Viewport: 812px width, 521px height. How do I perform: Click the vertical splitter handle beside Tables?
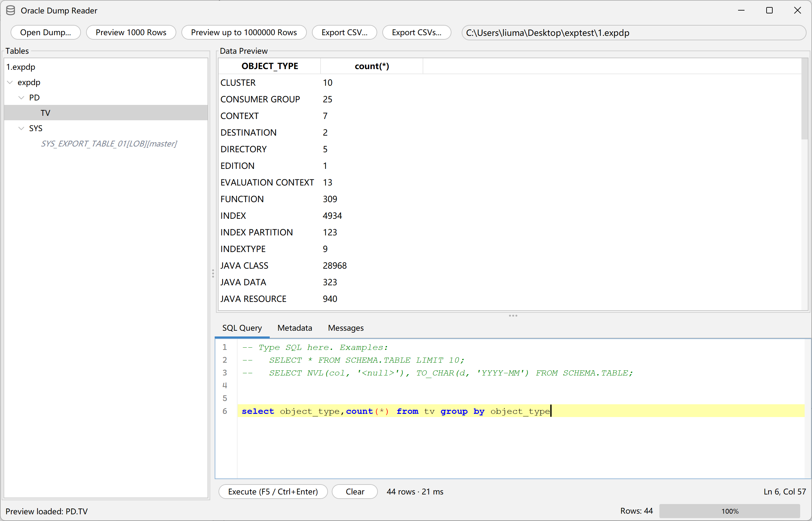click(x=213, y=273)
